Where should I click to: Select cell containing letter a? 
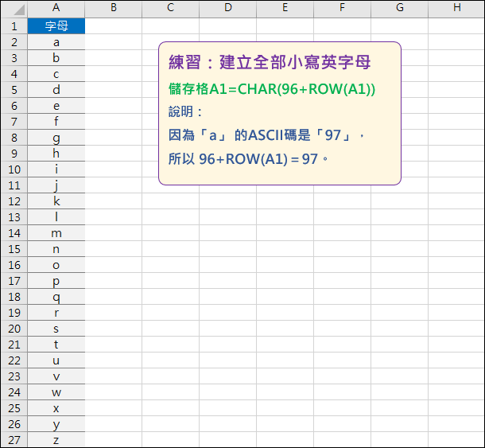click(x=56, y=42)
